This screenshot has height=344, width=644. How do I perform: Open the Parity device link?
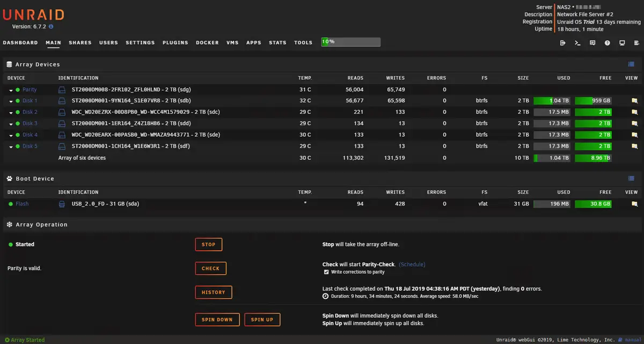click(30, 90)
